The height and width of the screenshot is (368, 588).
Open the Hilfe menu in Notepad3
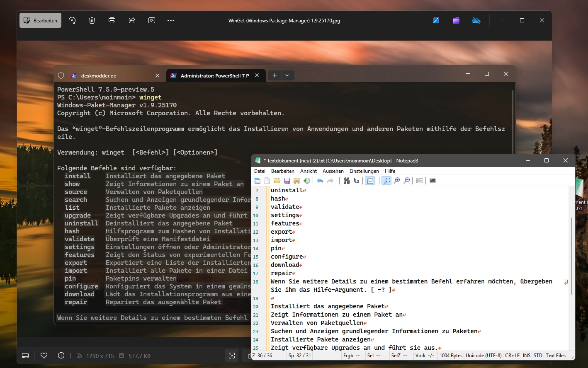(x=390, y=171)
